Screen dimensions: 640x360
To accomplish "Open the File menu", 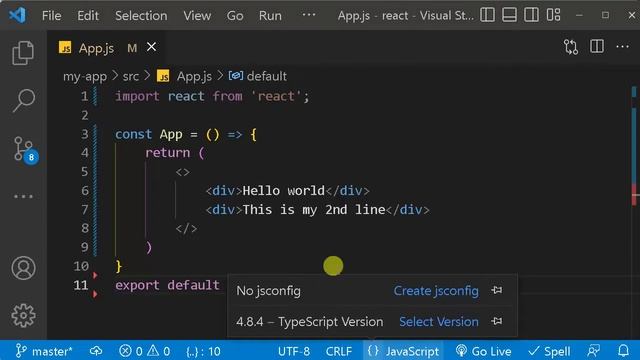I will pos(51,16).
